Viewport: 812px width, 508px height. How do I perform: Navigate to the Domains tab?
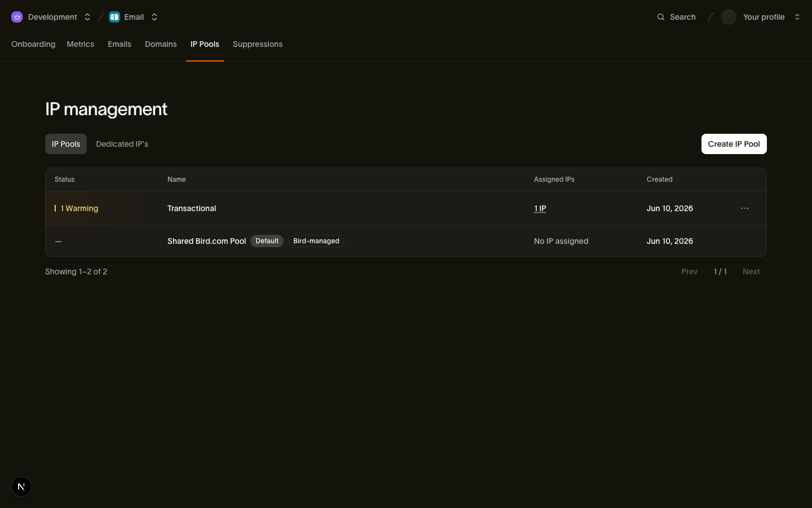coord(161,44)
